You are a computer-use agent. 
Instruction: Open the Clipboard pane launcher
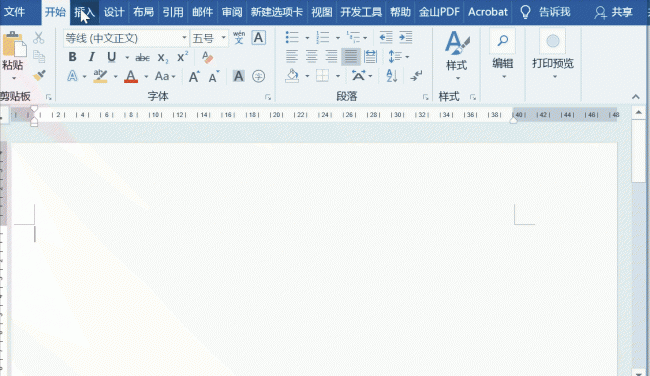[x=49, y=97]
